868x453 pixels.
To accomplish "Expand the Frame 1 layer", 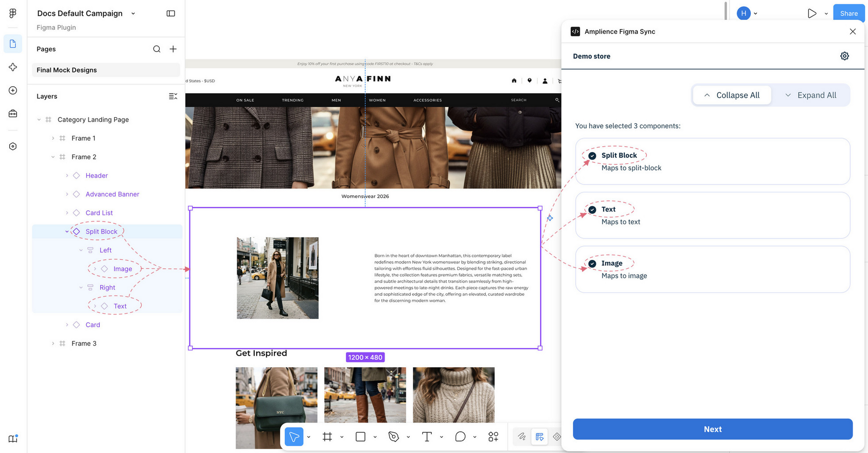I will pos(53,138).
